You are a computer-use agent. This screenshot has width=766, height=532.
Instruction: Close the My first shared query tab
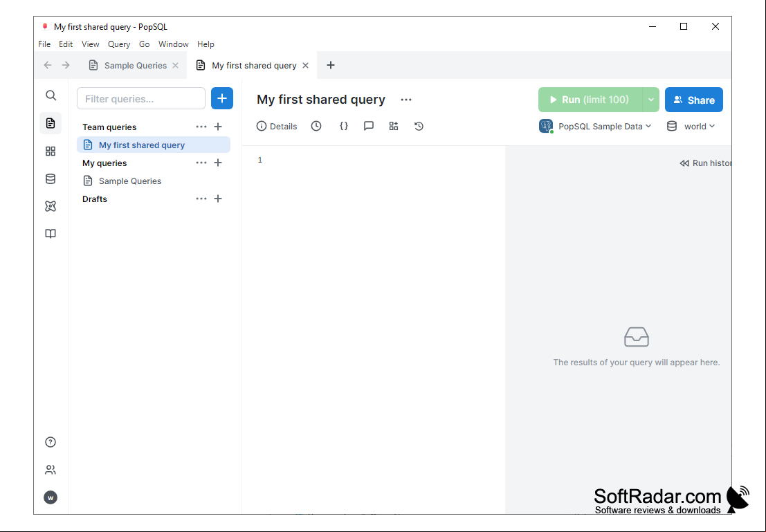(305, 66)
